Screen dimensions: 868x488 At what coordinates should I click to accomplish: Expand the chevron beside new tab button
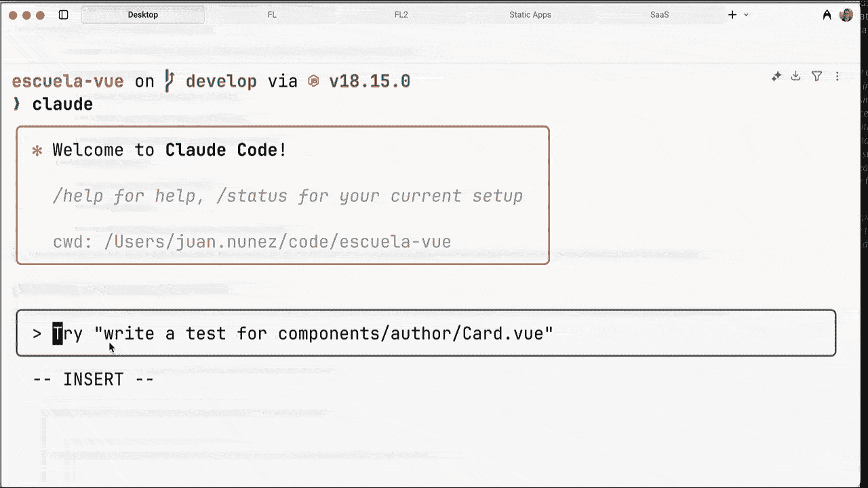point(747,15)
